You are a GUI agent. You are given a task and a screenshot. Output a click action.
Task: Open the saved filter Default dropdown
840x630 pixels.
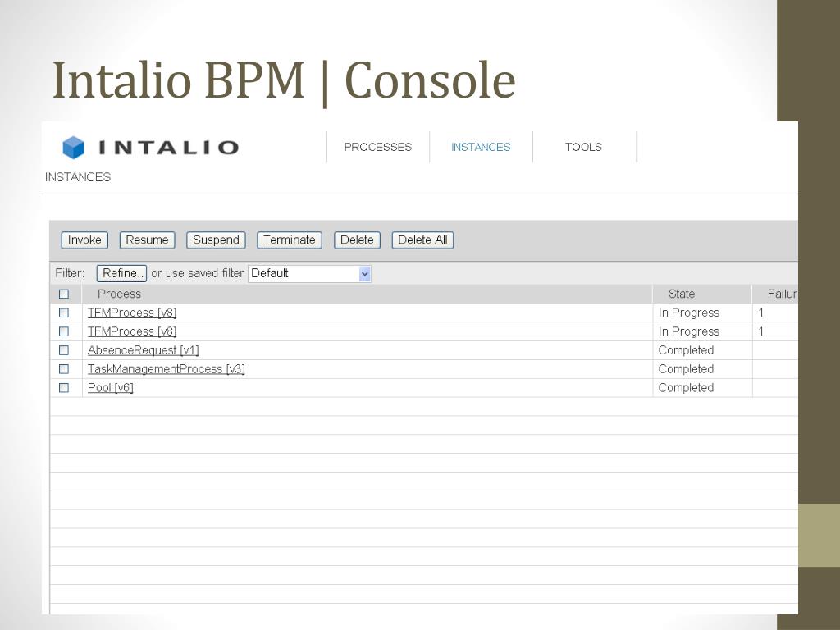[309, 273]
